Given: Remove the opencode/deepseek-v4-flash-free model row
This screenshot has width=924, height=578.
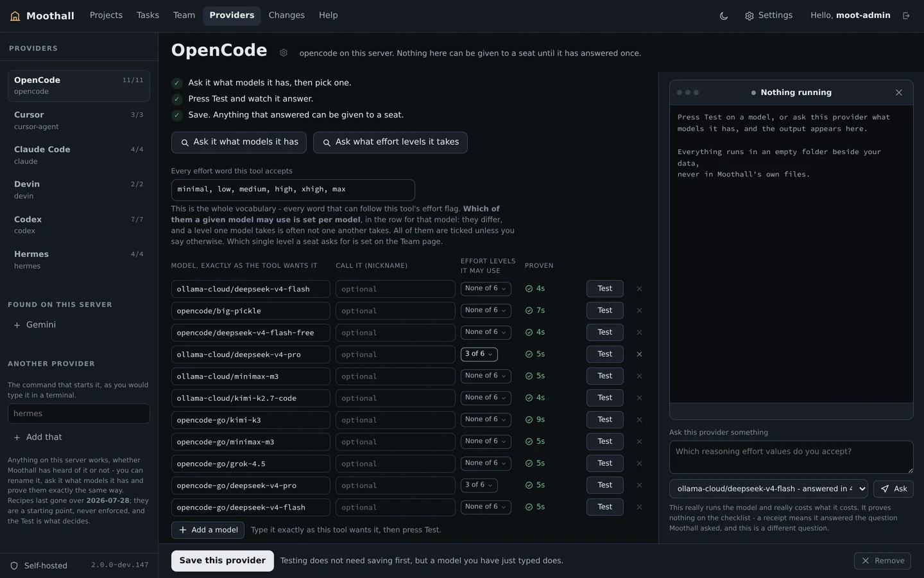Looking at the screenshot, I should pyautogui.click(x=639, y=333).
